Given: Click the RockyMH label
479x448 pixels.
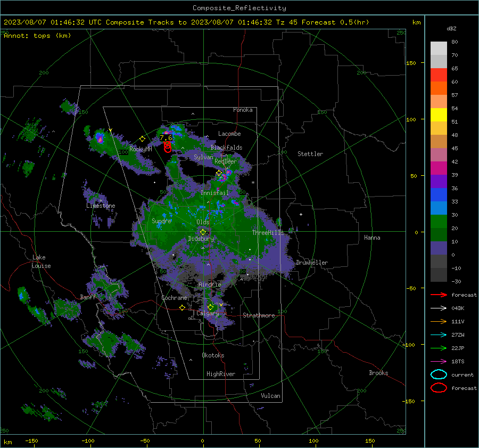Looking at the screenshot, I should pos(141,149).
